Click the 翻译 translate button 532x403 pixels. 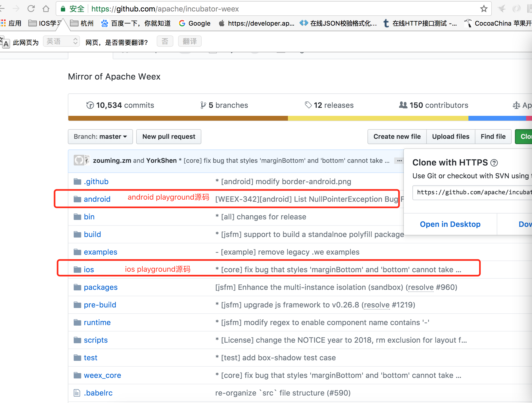click(x=190, y=41)
